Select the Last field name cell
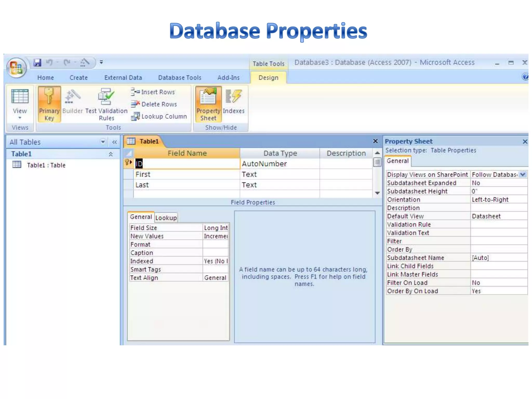Image resolution: width=532 pixels, height=399 pixels. pyautogui.click(x=187, y=185)
